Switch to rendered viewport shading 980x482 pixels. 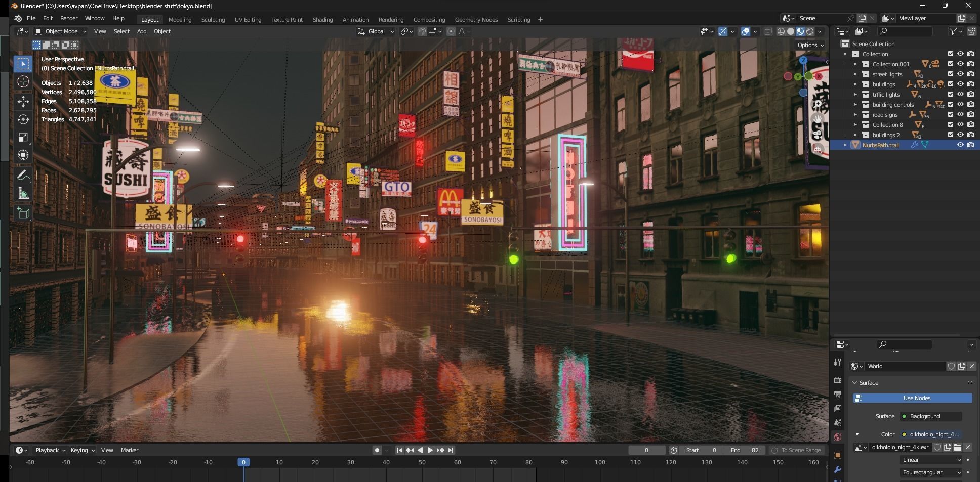pyautogui.click(x=810, y=31)
